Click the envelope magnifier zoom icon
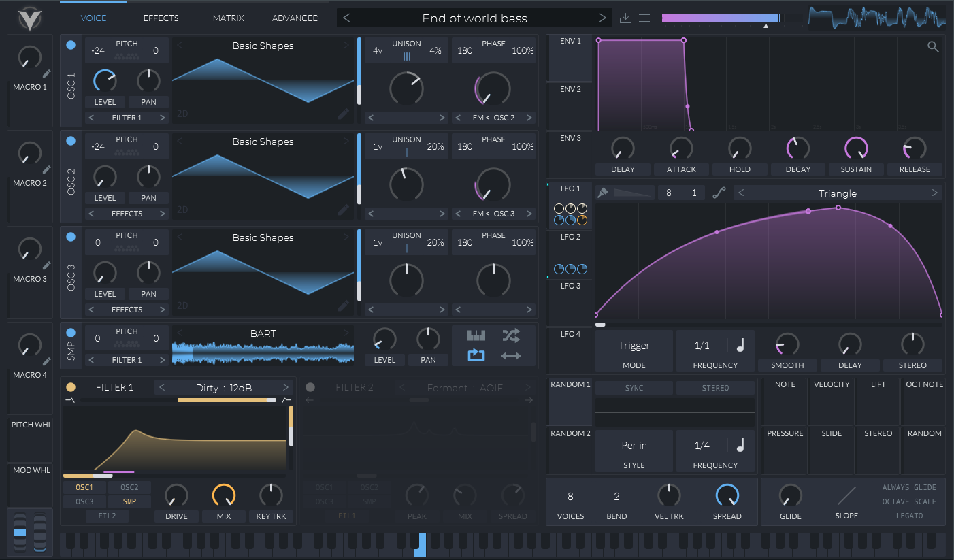 pyautogui.click(x=933, y=47)
